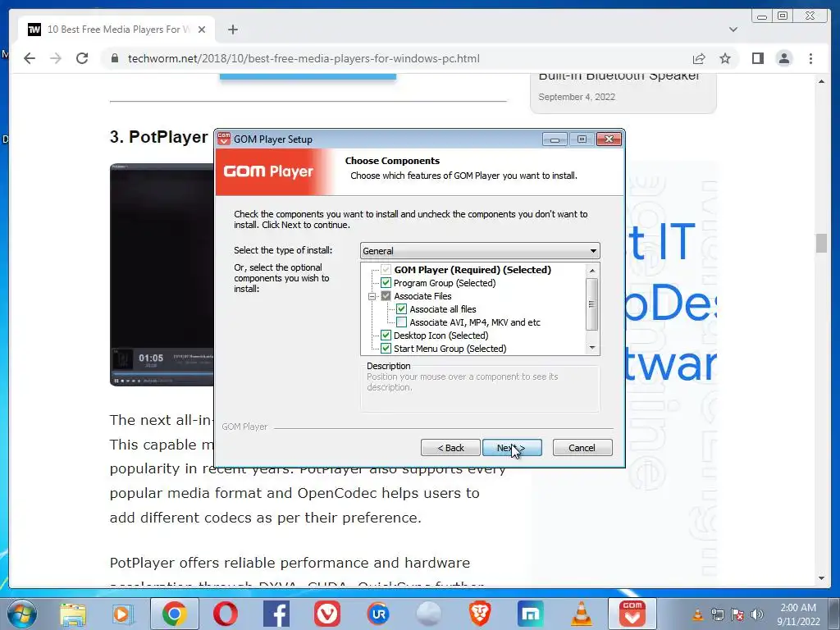Open UR browser from taskbar
The image size is (840, 630).
click(378, 614)
